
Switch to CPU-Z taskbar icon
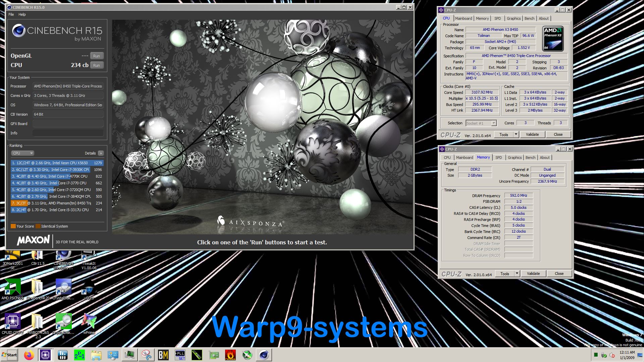45,355
